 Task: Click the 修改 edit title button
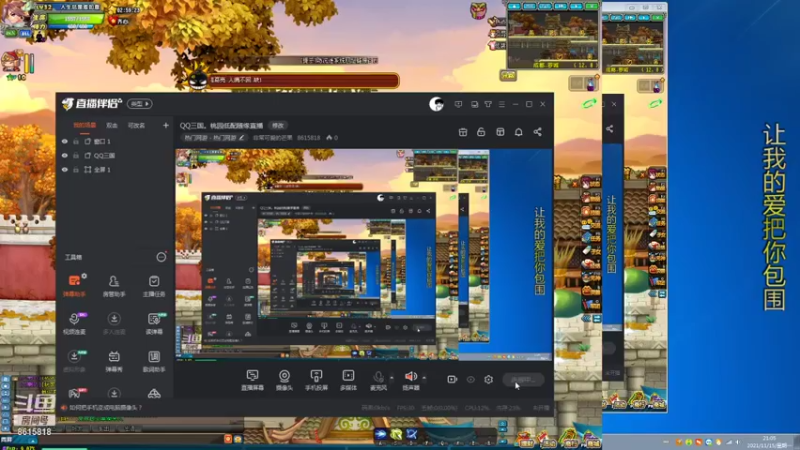(278, 126)
